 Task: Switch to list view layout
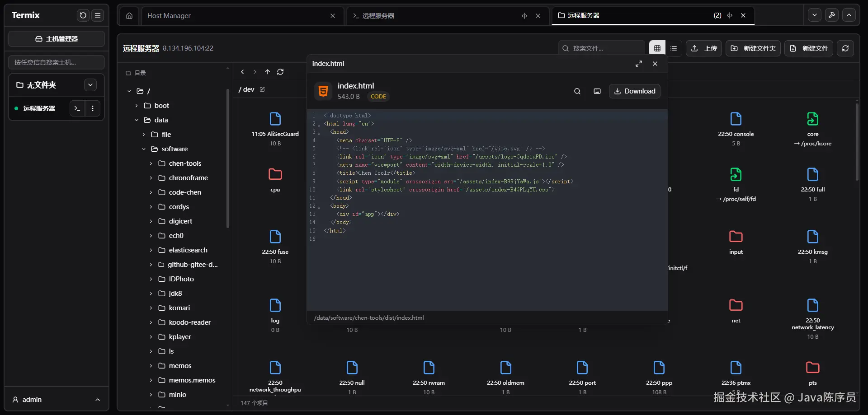click(x=674, y=48)
